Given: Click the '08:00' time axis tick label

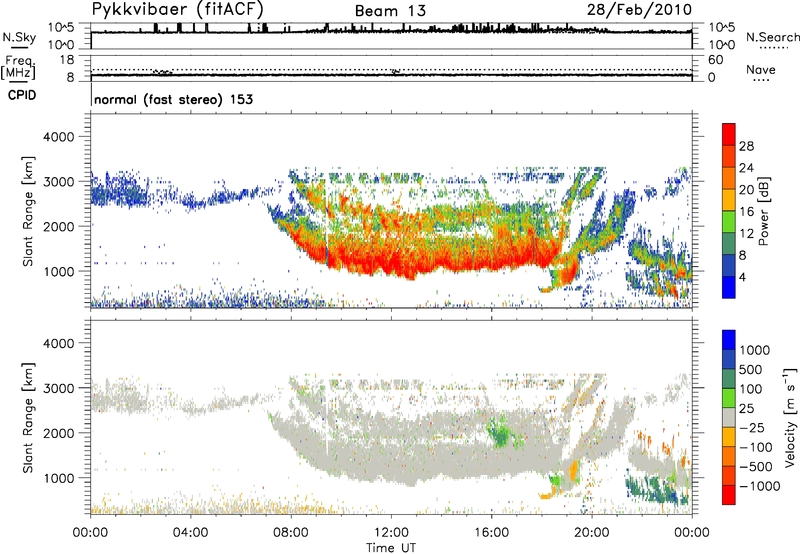Looking at the screenshot, I should point(290,532).
